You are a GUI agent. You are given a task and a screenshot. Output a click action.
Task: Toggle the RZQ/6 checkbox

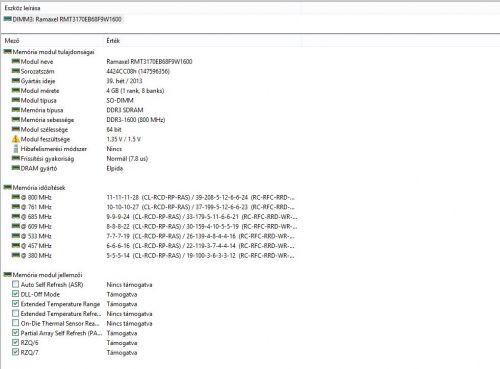click(15, 342)
